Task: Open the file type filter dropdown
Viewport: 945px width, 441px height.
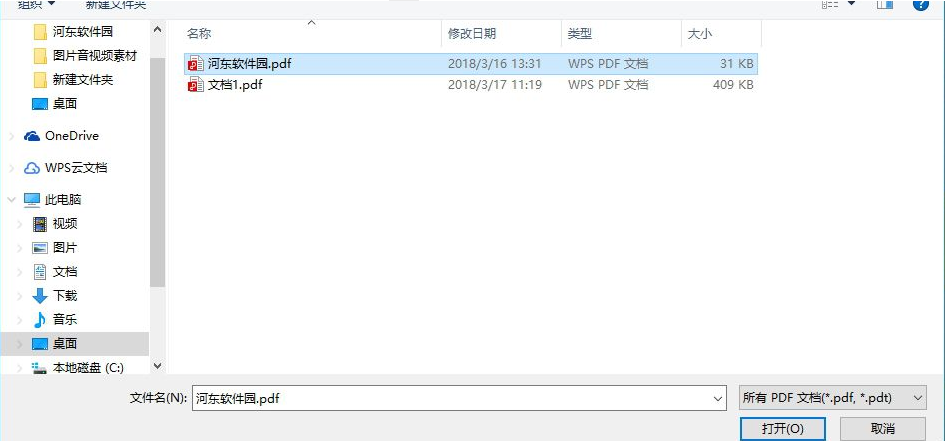Action: (833, 398)
